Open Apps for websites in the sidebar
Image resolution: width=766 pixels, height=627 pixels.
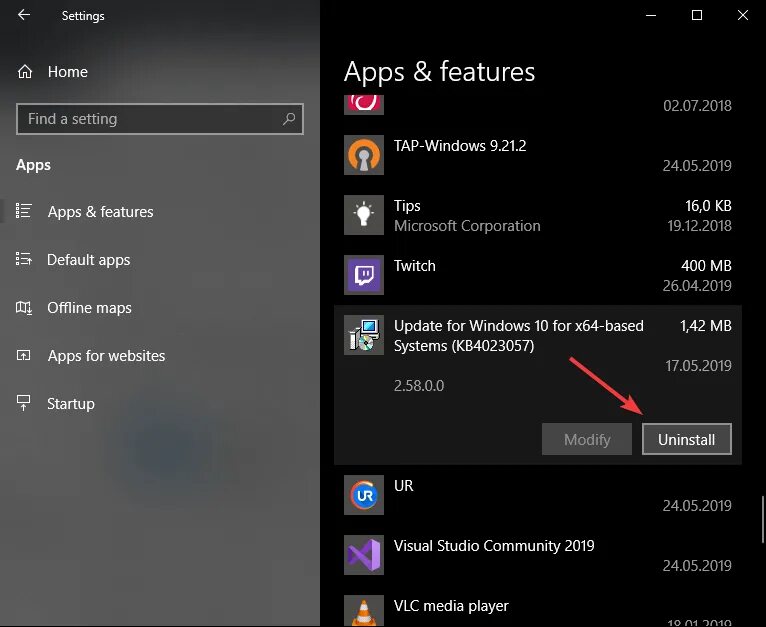106,356
